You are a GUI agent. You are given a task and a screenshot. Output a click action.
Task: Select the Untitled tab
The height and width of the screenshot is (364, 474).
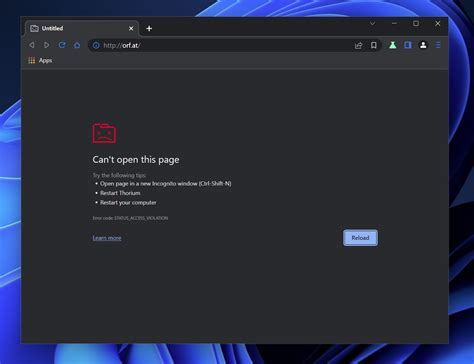tap(78, 28)
